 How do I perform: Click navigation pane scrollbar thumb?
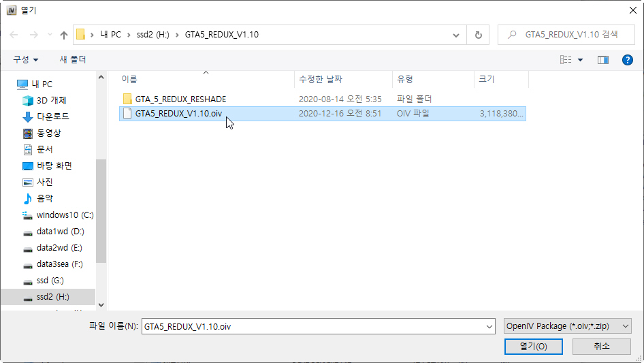coord(101,211)
